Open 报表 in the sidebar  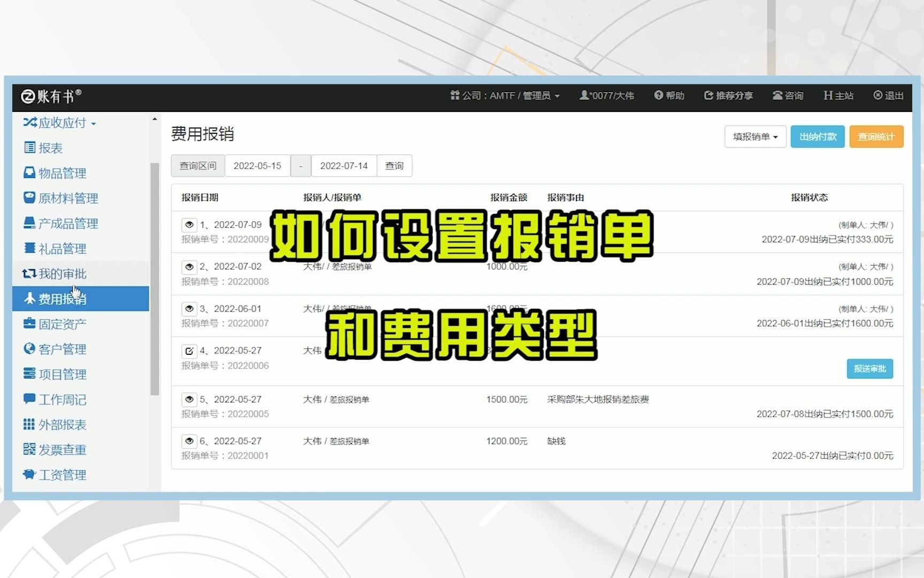(x=43, y=148)
